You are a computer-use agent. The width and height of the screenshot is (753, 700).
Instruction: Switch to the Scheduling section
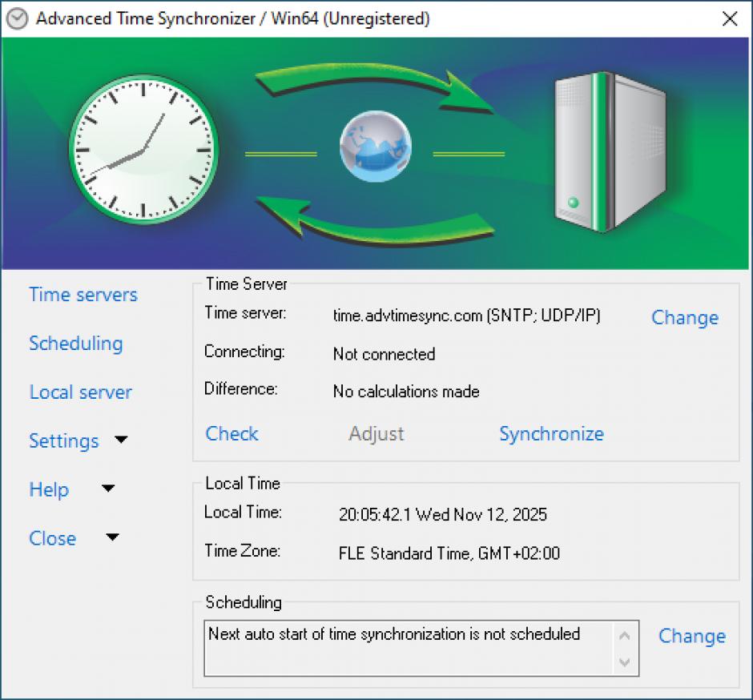coord(76,344)
